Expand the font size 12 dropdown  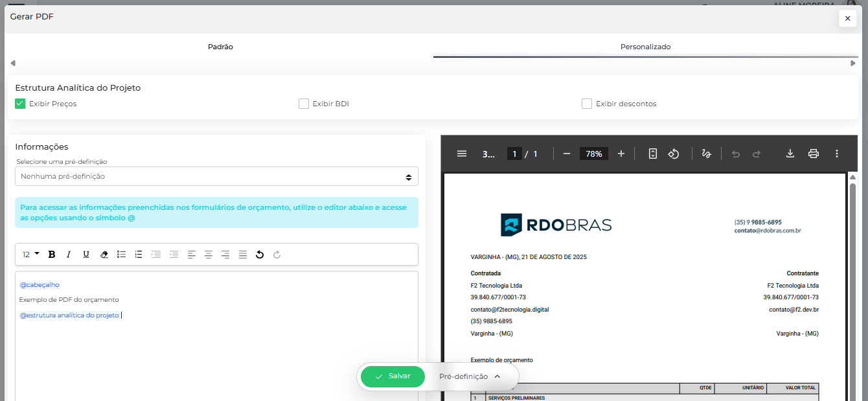[x=30, y=255]
